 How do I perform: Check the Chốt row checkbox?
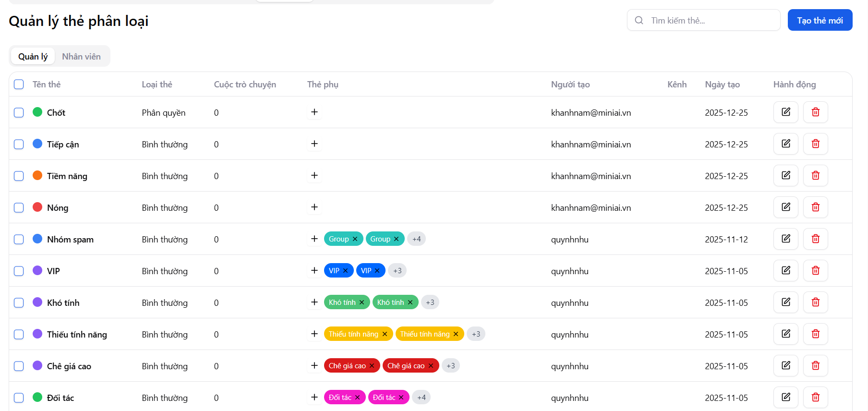(x=19, y=113)
